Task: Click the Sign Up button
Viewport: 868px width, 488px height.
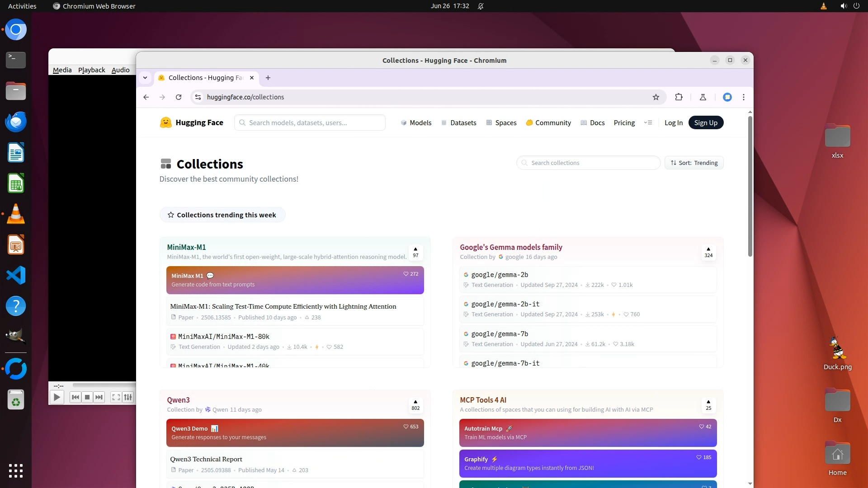Action: click(706, 123)
